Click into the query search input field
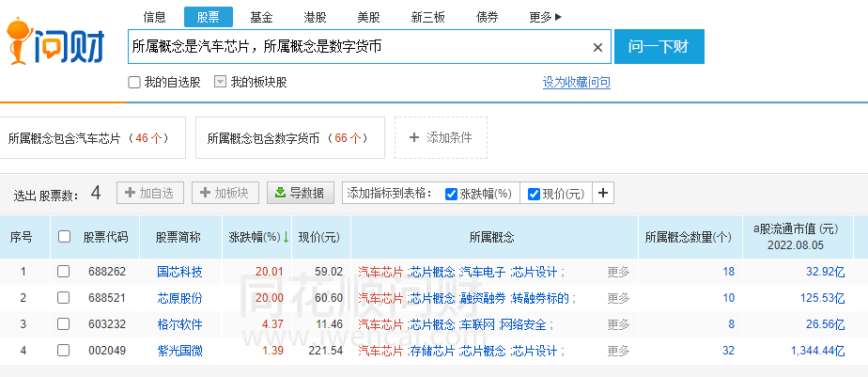This screenshot has width=868, height=377. tap(357, 47)
